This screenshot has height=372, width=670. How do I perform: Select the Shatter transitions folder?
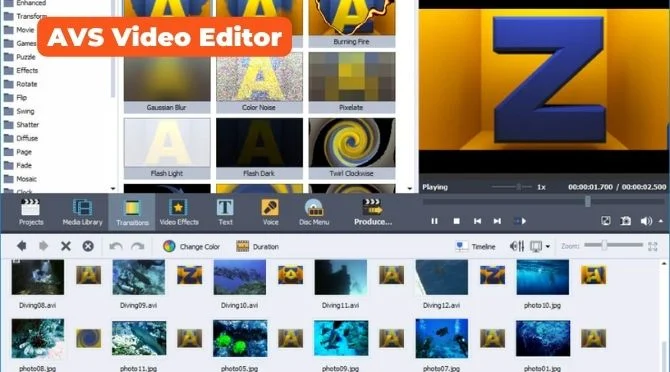point(21,125)
